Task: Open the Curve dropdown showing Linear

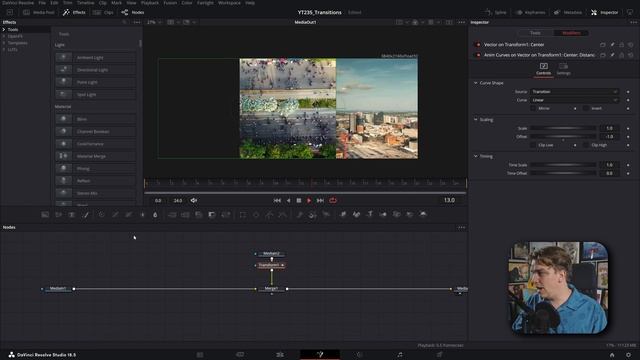Action: click(x=575, y=100)
